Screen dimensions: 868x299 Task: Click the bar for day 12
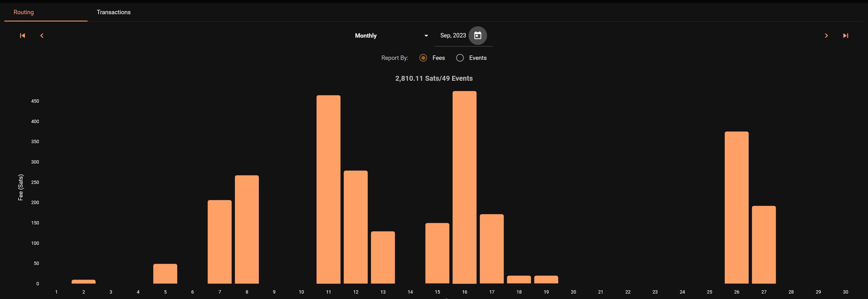pos(355,227)
